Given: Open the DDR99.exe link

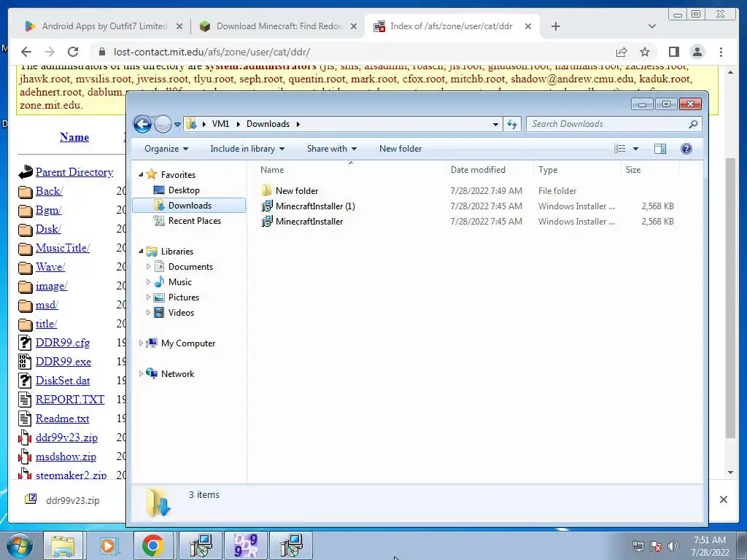Looking at the screenshot, I should (63, 362).
